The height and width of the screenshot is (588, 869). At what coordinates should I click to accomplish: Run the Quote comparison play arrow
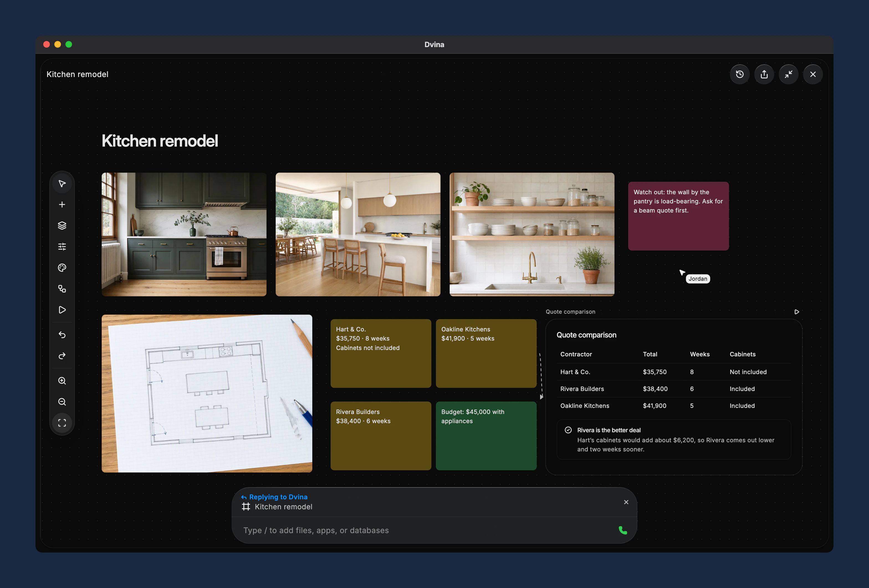(x=797, y=312)
